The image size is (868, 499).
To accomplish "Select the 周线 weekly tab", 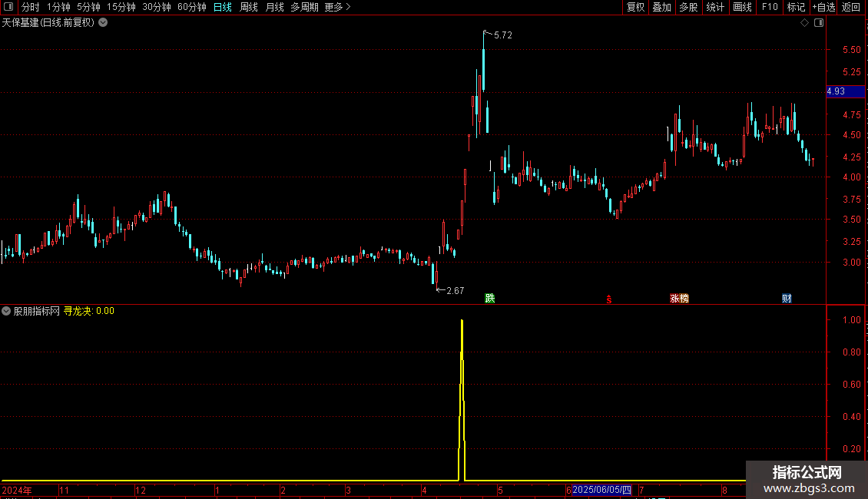I will tap(249, 7).
